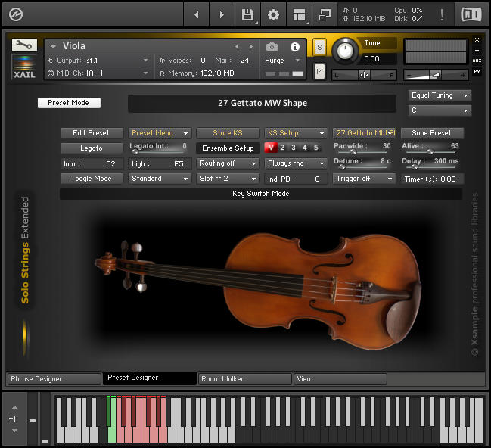Image resolution: width=491 pixels, height=448 pixels.
Task: Click the low C2 range field
Action: coord(92,163)
